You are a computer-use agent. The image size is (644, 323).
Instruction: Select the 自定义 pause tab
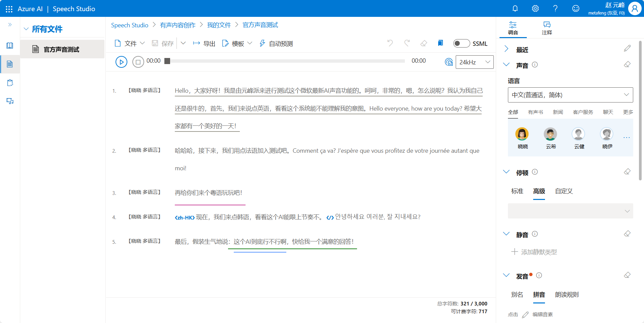pos(564,191)
